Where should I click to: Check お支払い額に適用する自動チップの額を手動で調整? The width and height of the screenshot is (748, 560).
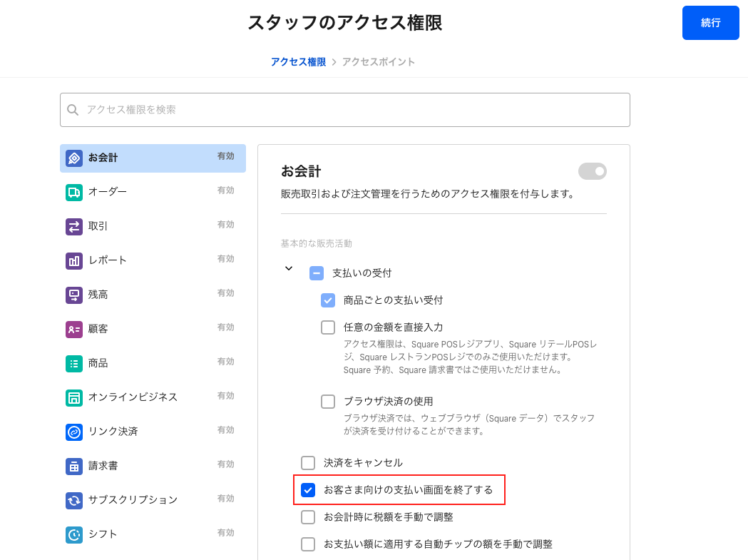[308, 544]
